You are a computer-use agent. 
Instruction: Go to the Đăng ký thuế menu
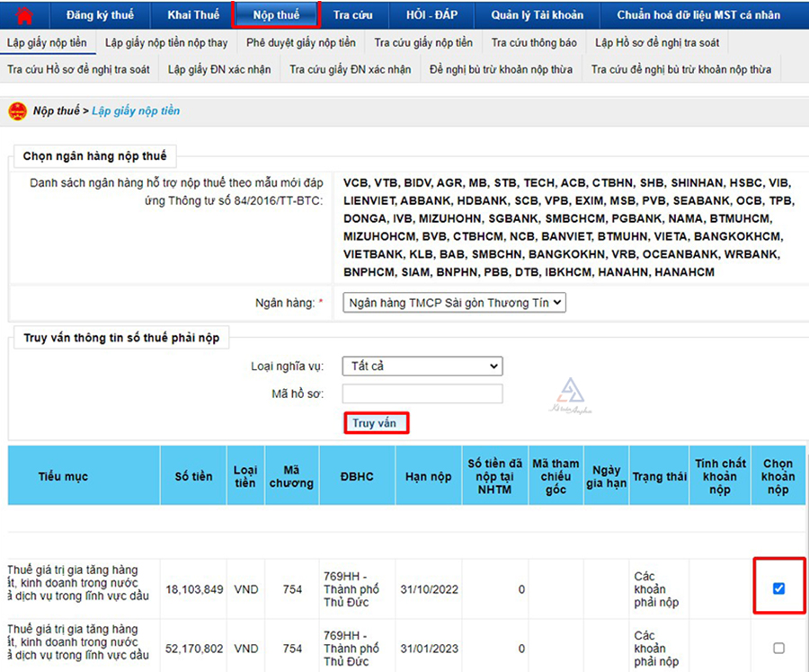(x=100, y=15)
